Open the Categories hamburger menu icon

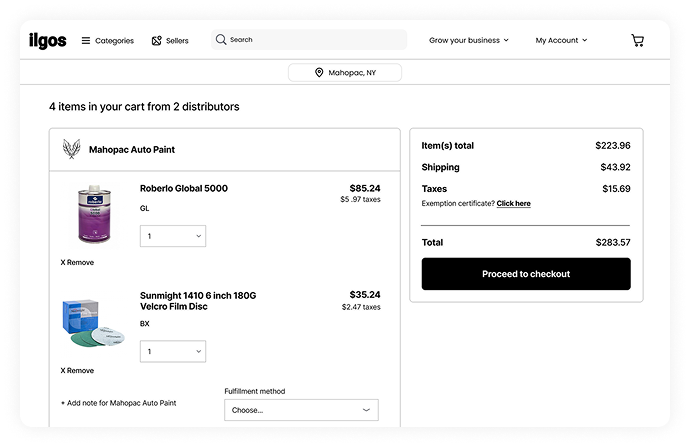pyautogui.click(x=86, y=40)
